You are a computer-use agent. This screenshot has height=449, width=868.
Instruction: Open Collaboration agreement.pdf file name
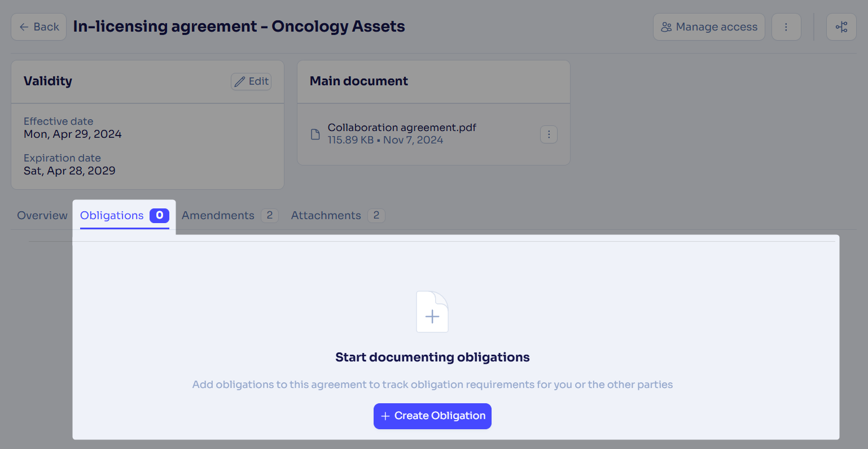click(x=402, y=128)
